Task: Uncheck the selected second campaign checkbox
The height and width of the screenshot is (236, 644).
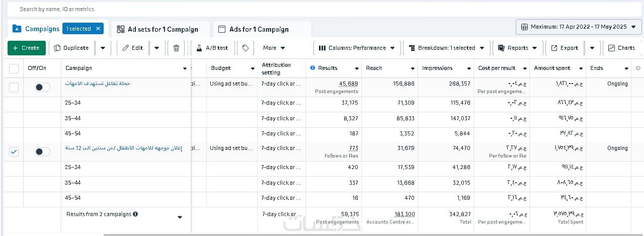Action: [x=14, y=151]
